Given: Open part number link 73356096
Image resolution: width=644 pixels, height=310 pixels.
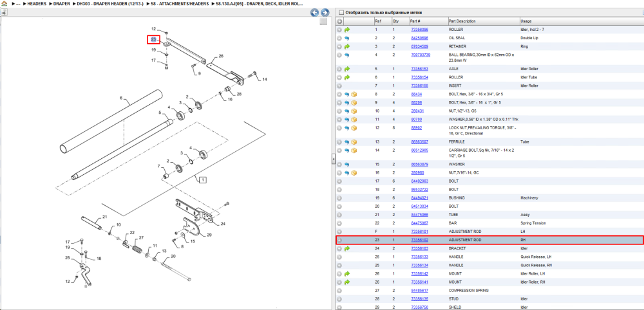Looking at the screenshot, I should [419, 30].
